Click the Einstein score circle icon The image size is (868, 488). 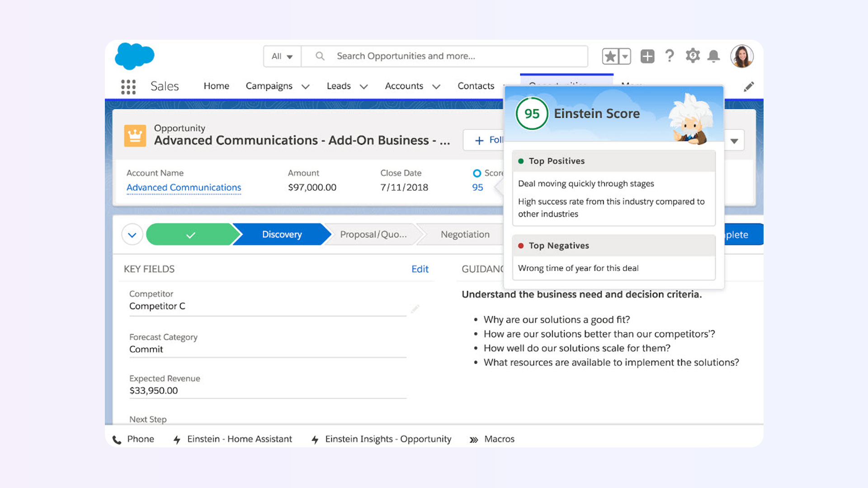(x=476, y=173)
